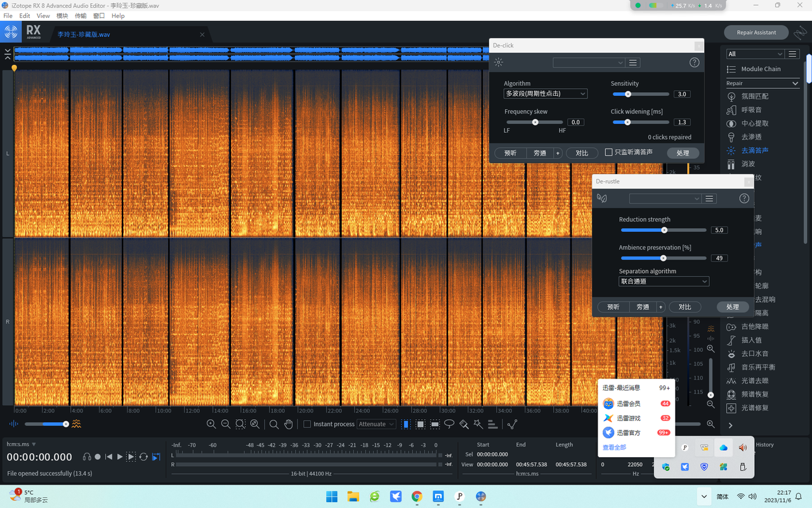
Task: Change the h:m:s.ms time format
Action: pos(21,444)
